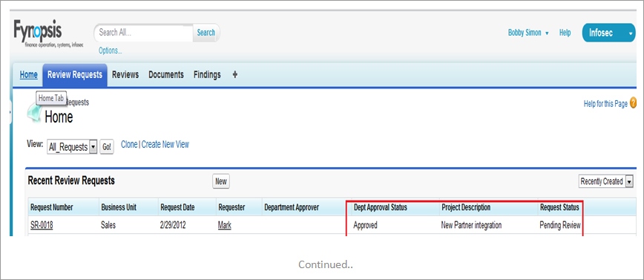644x280 pixels.
Task: Open the Reviews tab
Action: tap(125, 75)
